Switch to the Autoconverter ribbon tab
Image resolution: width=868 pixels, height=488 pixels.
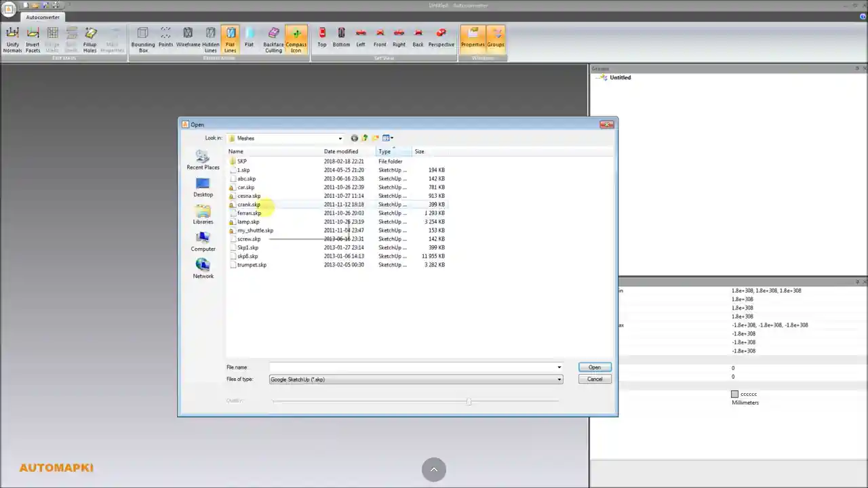42,17
